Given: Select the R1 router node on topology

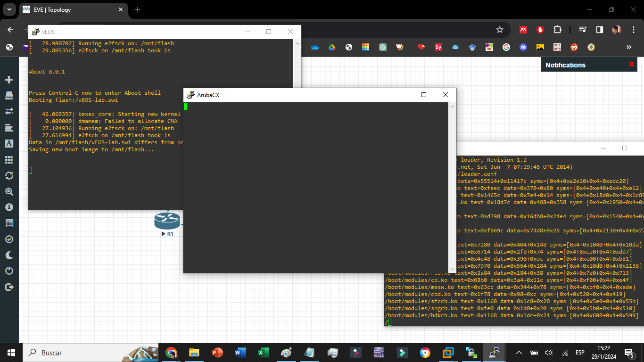Looking at the screenshot, I should [167, 221].
